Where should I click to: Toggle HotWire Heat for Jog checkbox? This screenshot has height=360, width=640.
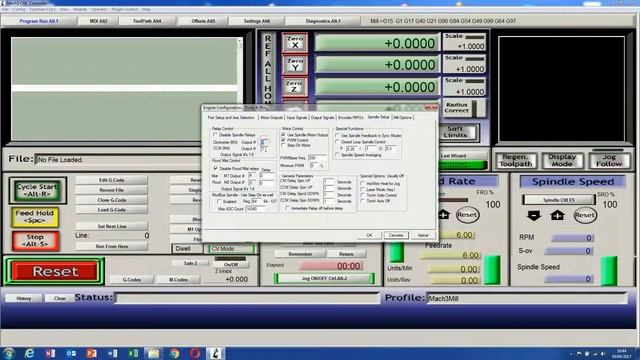pos(362,184)
